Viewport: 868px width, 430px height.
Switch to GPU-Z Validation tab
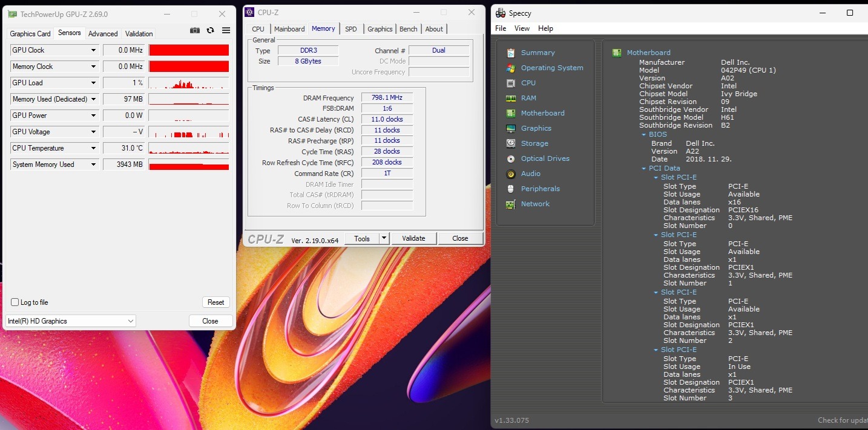pos(139,34)
